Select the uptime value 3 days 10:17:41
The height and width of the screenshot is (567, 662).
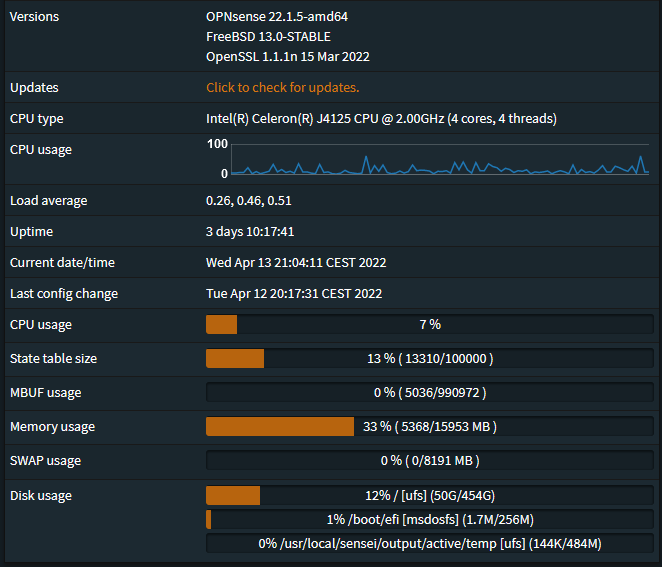(250, 231)
